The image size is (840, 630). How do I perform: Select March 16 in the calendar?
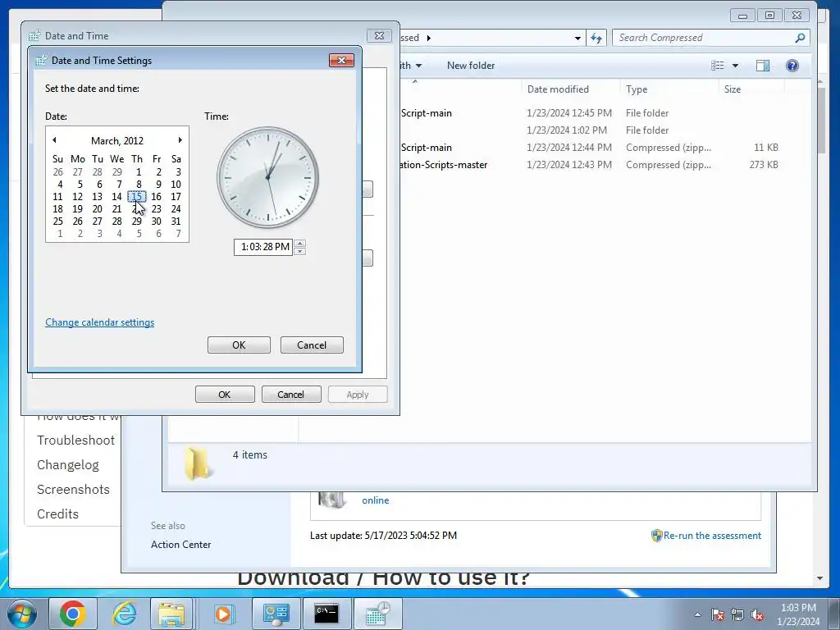(x=157, y=197)
